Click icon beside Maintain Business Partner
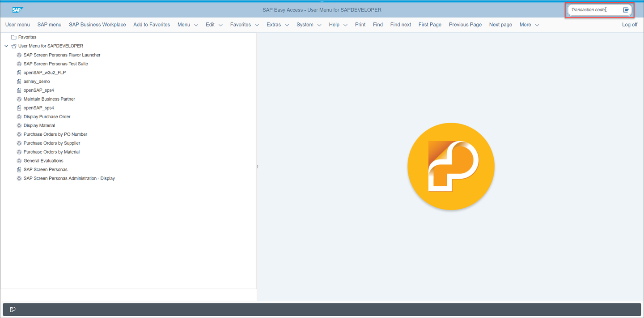This screenshot has height=318, width=644. point(19,99)
